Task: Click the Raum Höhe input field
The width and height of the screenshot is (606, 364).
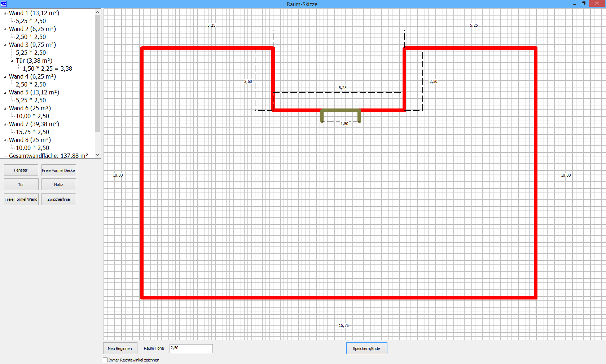Action: [191, 348]
